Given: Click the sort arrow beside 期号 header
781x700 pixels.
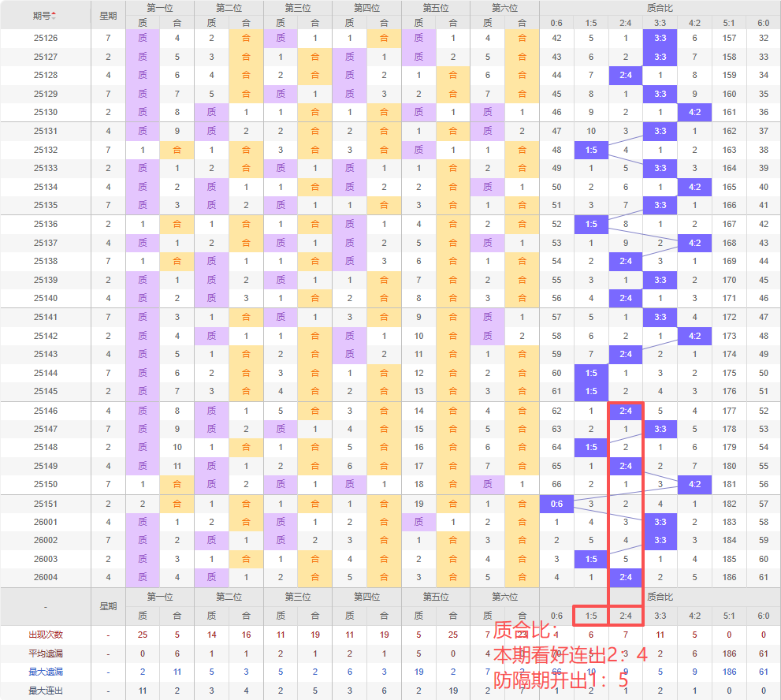Looking at the screenshot, I should pos(54,16).
